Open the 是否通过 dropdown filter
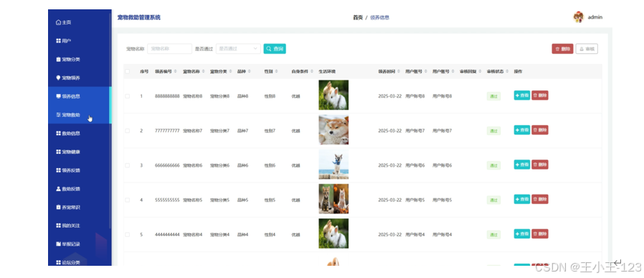This screenshot has width=644, height=278. 238,49
